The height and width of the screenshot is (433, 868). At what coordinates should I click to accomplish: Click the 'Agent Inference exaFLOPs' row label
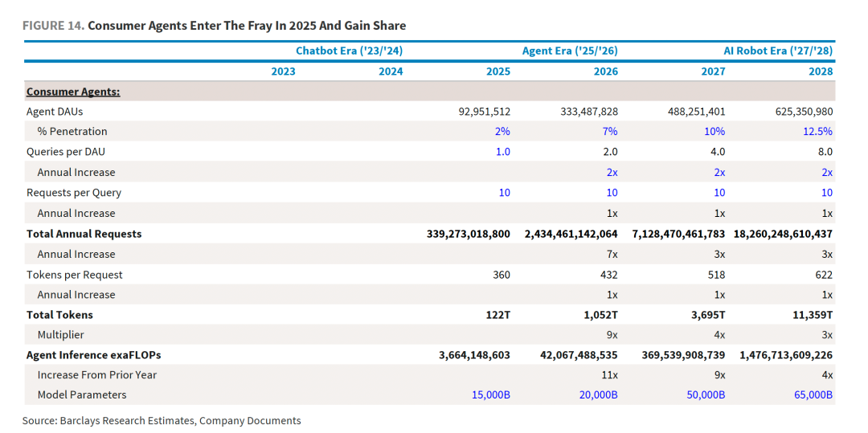(x=93, y=355)
